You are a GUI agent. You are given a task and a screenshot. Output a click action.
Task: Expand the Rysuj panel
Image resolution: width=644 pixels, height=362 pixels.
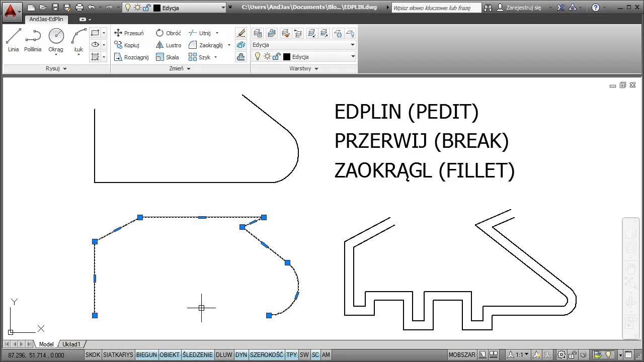[56, 68]
